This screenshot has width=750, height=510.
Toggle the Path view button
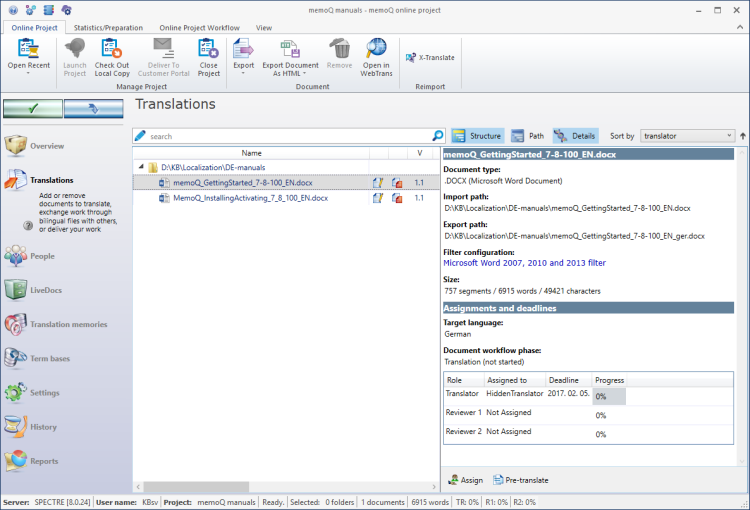click(x=528, y=135)
